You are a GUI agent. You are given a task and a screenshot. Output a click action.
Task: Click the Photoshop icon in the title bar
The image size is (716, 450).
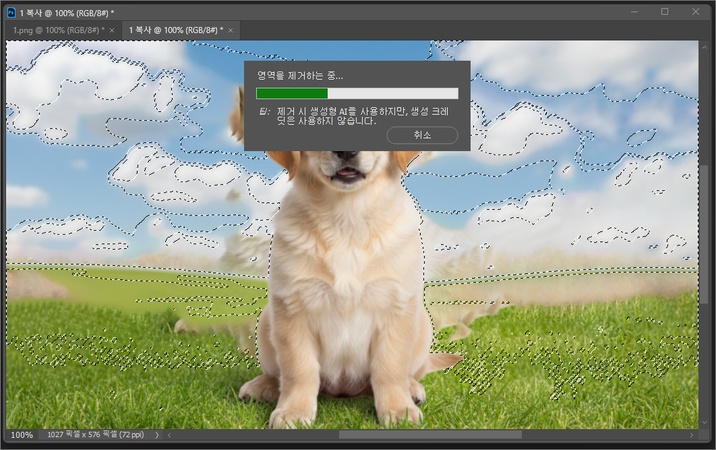click(x=11, y=11)
